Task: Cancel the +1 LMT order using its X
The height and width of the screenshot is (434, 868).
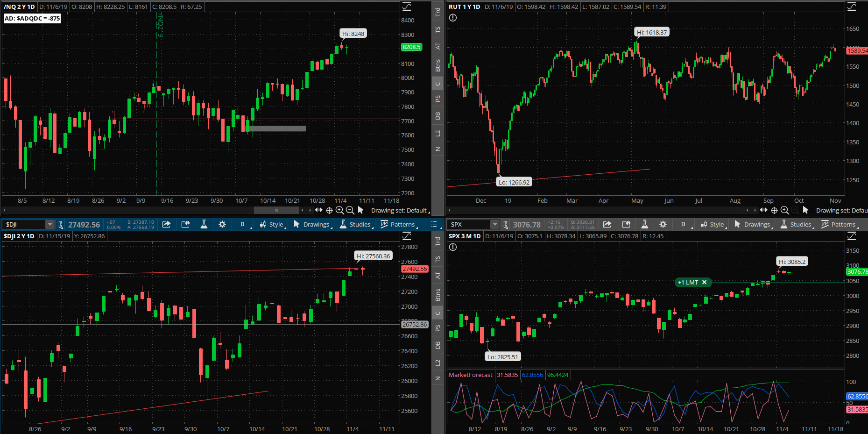Action: click(704, 282)
